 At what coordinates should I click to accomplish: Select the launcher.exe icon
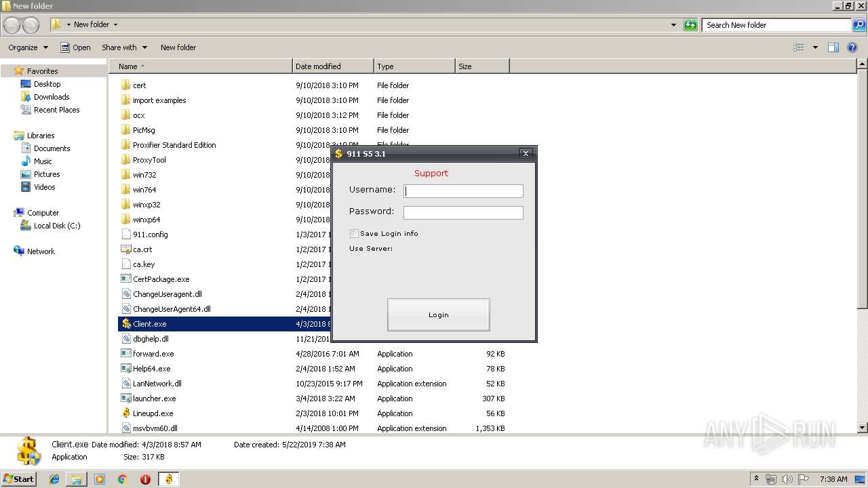(125, 399)
